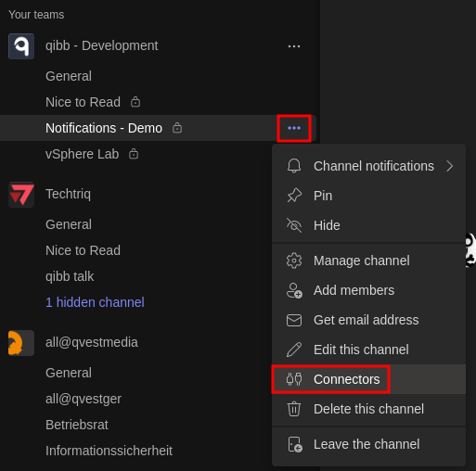Expand the Channel notifications submenu arrow
Screen dimensions: 476x471
[x=450, y=166]
